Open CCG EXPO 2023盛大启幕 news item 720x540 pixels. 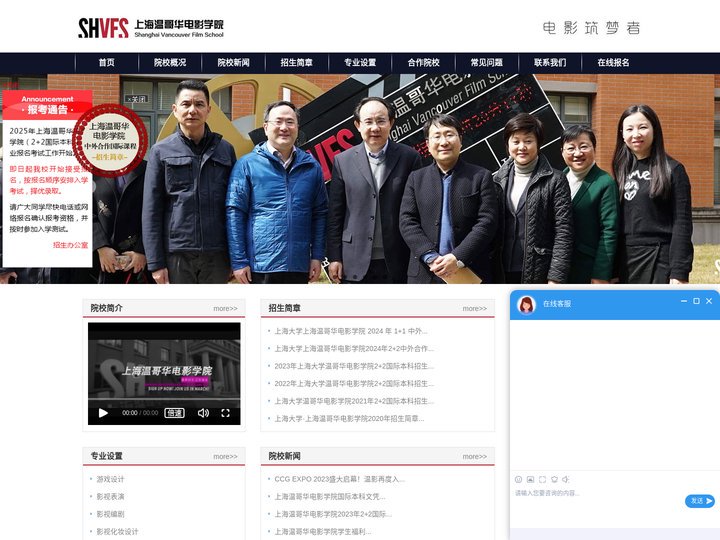pyautogui.click(x=340, y=479)
